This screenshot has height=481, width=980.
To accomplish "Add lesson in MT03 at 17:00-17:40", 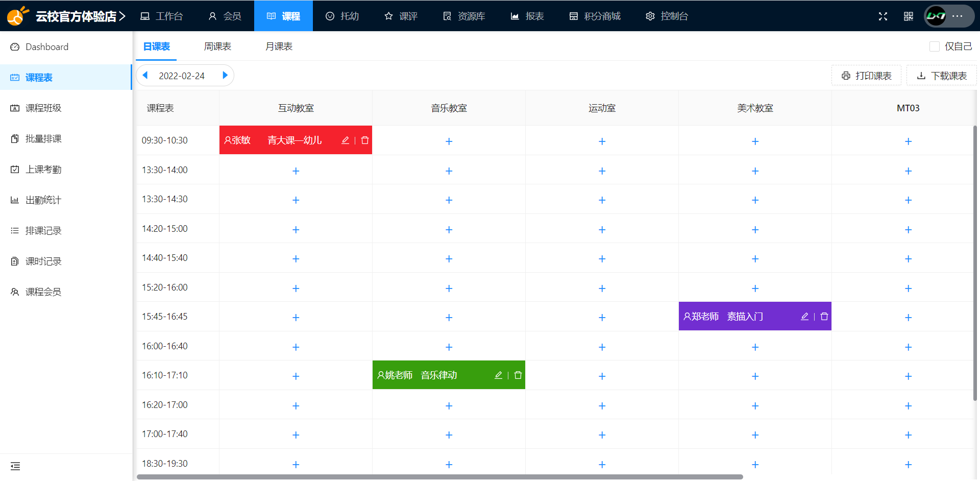I will coord(908,435).
